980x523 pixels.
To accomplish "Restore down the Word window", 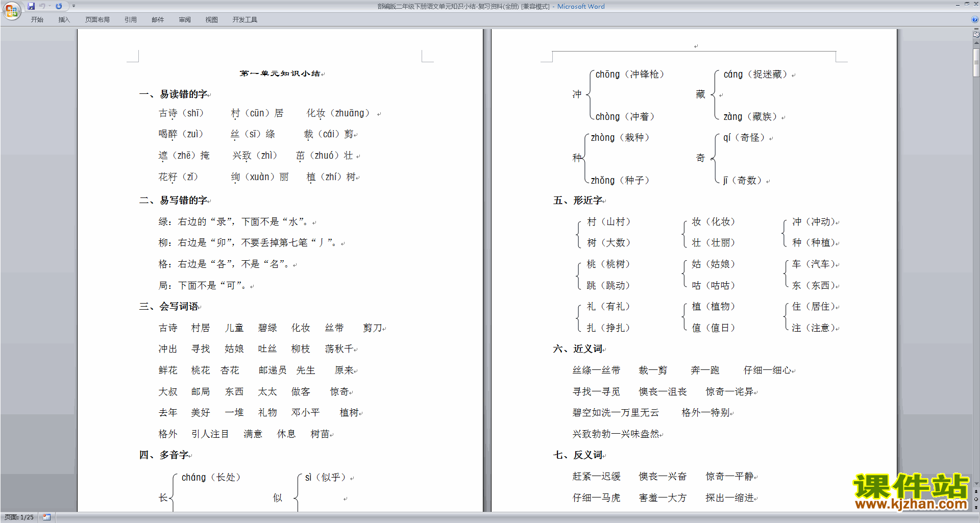I will click(x=967, y=5).
